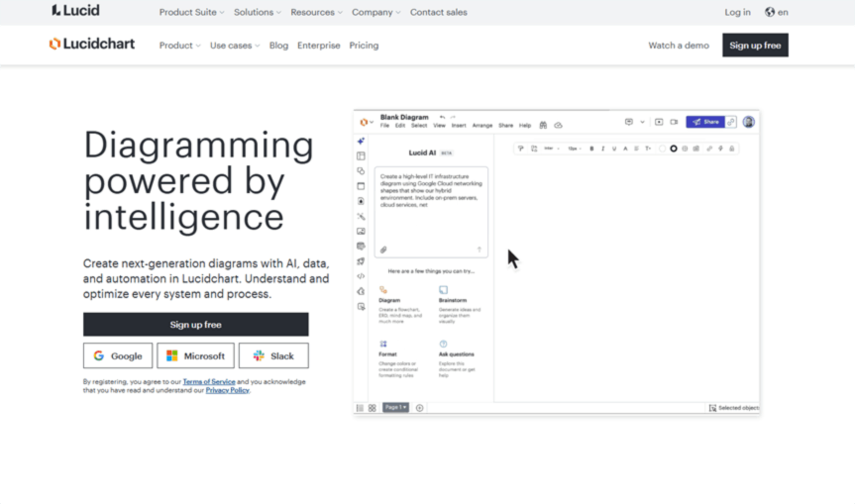
Task: Click the Ask questions help icon
Action: click(443, 345)
